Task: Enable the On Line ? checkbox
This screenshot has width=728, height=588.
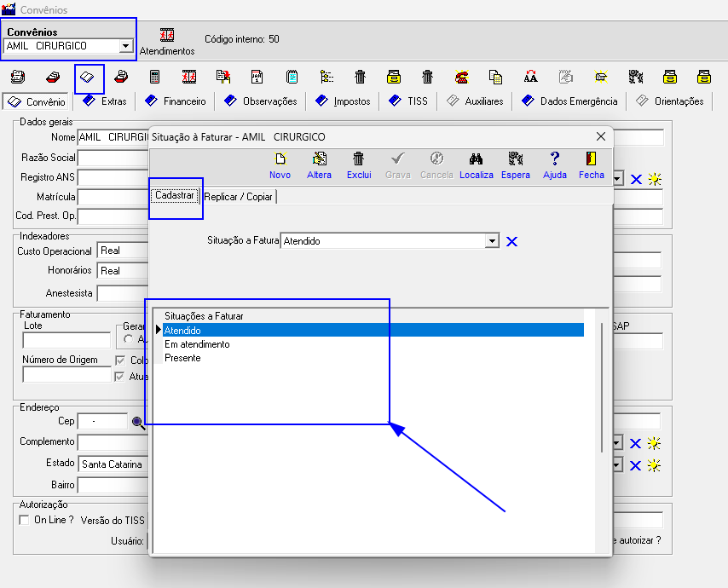Action: pos(25,520)
